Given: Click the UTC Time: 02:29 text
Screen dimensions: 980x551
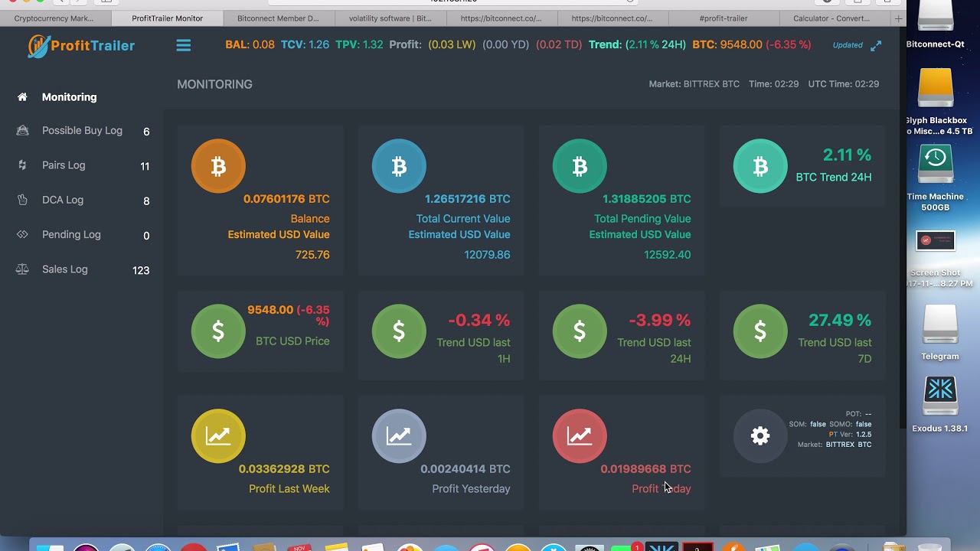Looking at the screenshot, I should [843, 84].
